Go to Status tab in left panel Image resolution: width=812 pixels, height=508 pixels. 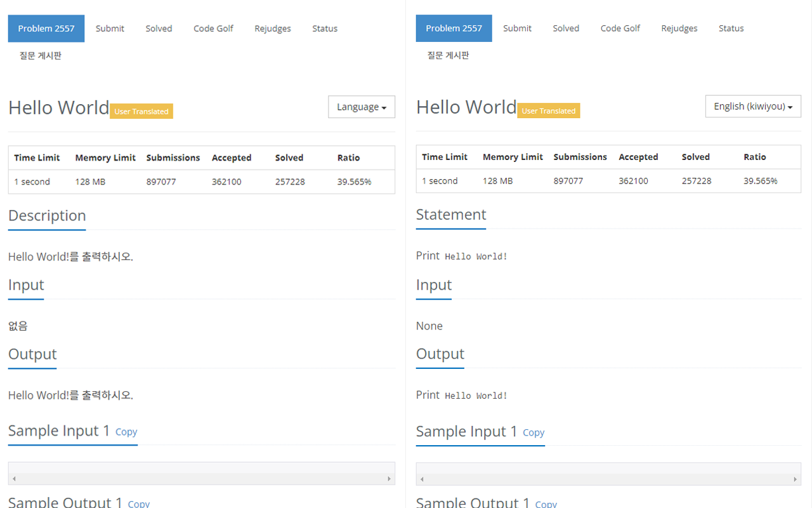(324, 29)
